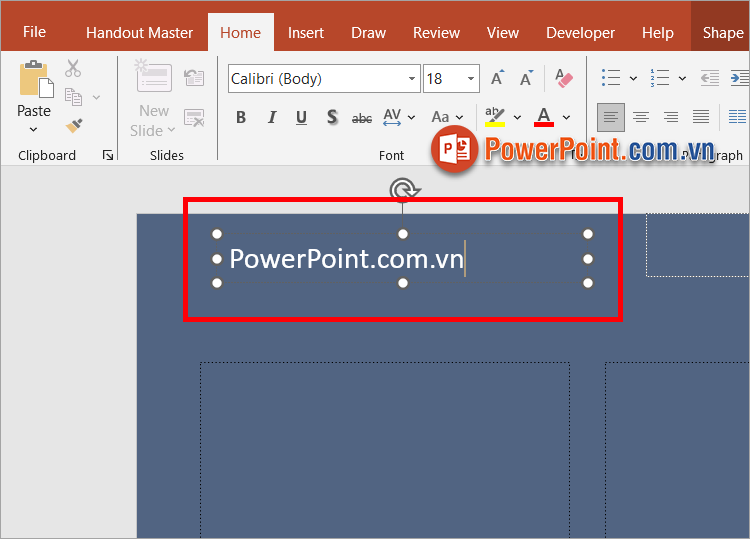Viewport: 750px width, 539px height.
Task: Open the File tab
Action: click(34, 32)
